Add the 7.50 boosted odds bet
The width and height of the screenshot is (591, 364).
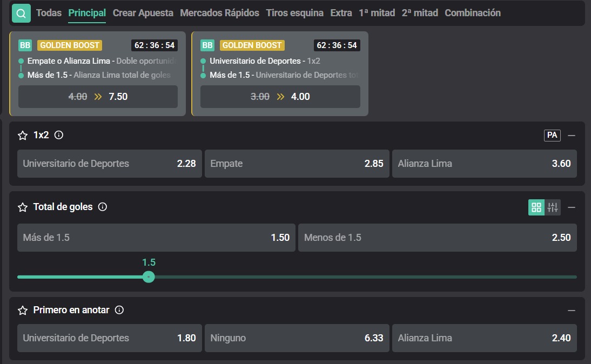click(x=98, y=97)
